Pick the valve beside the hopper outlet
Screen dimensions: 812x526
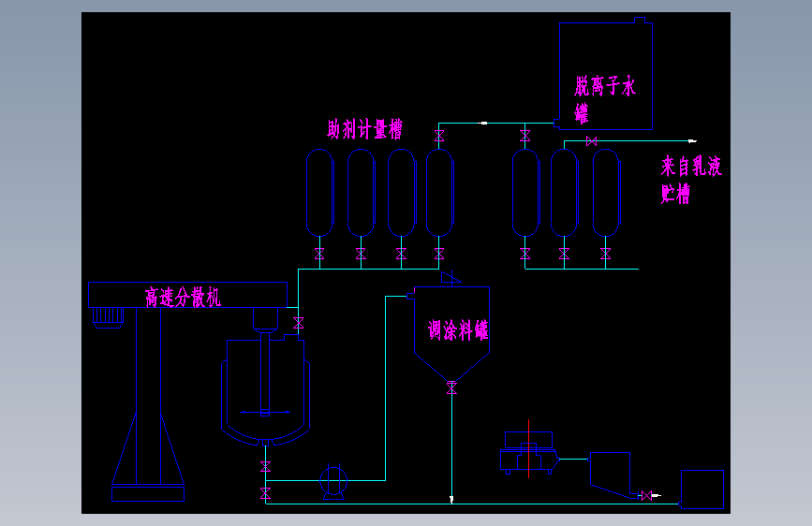pos(646,496)
